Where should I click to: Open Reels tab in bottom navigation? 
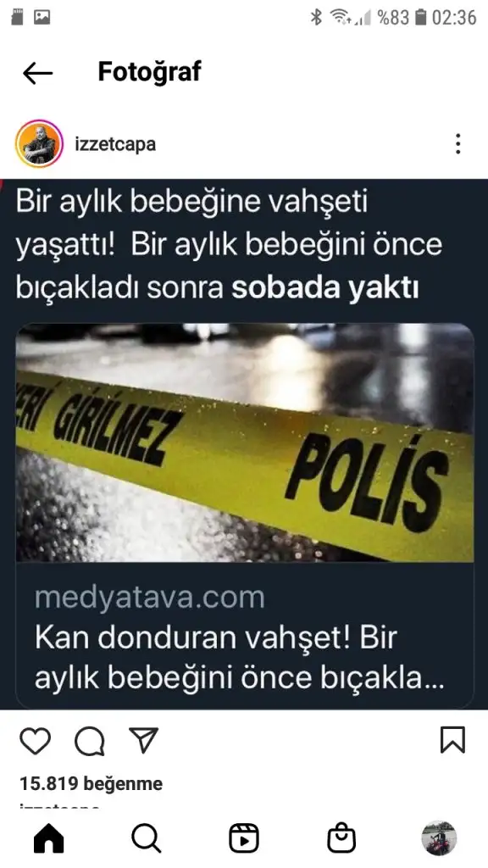(244, 838)
